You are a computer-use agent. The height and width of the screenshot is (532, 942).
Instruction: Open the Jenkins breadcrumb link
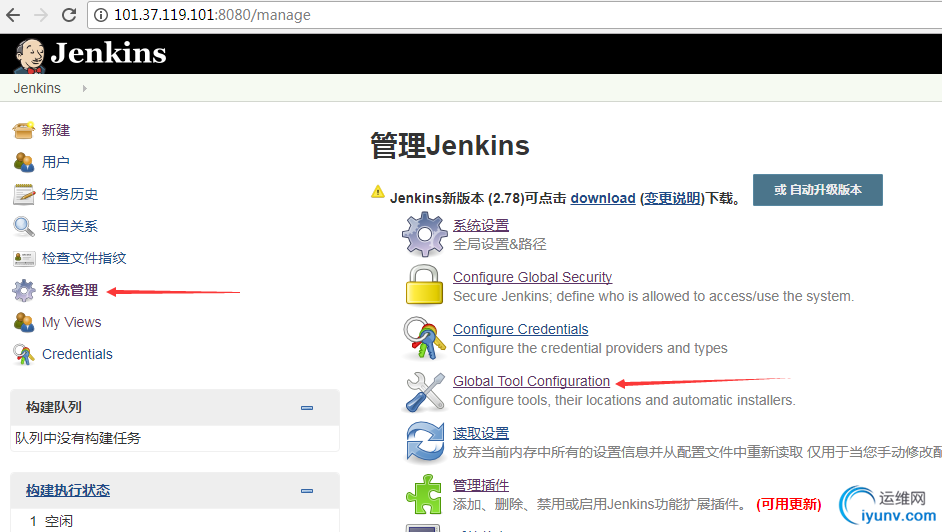tap(37, 88)
